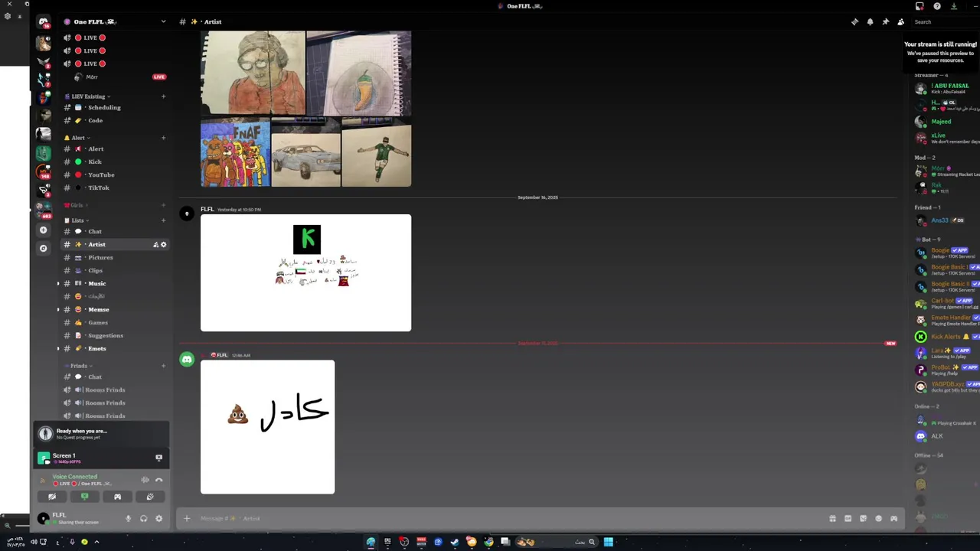980x551 pixels.
Task: Stop streaming Screen 1 icon
Action: click(x=158, y=458)
